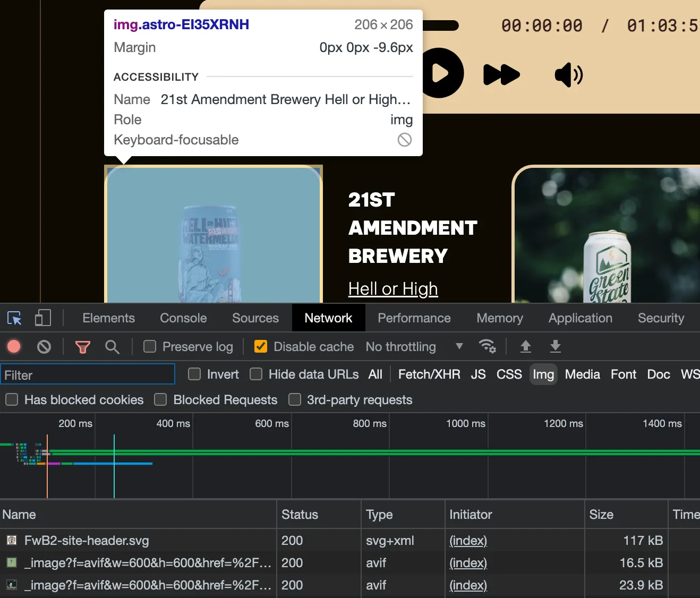
Task: Open network conditions settings
Action: click(x=488, y=346)
